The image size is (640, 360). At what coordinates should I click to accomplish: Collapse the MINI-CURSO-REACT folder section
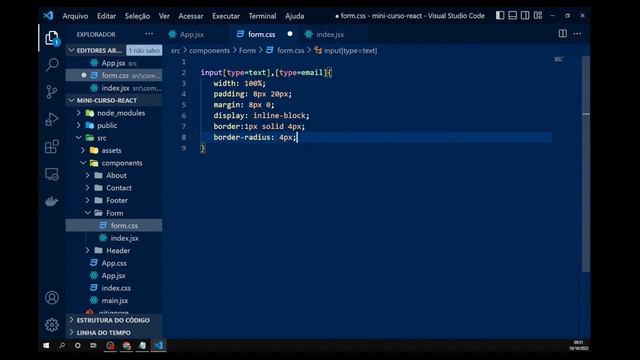point(114,100)
